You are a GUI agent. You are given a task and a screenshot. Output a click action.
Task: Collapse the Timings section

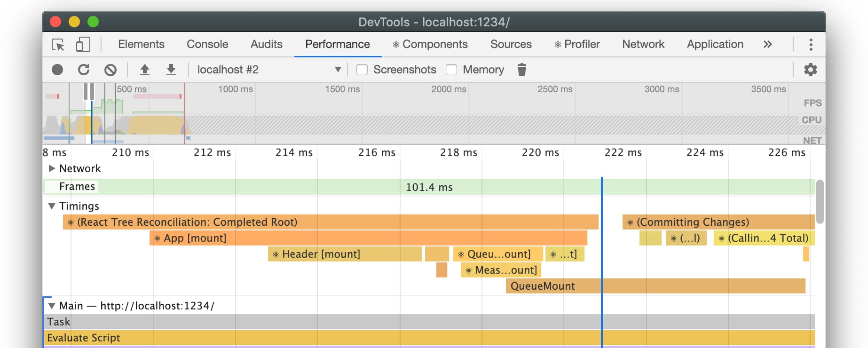tap(52, 206)
